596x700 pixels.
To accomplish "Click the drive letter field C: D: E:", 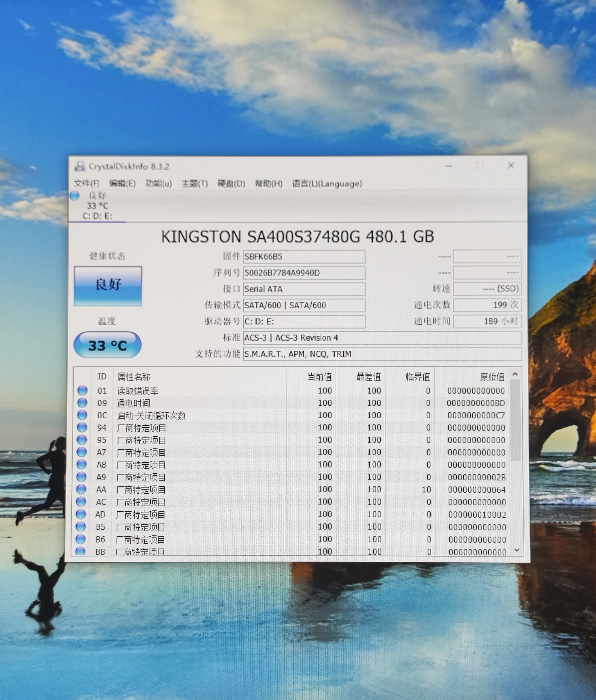I will click(x=304, y=322).
